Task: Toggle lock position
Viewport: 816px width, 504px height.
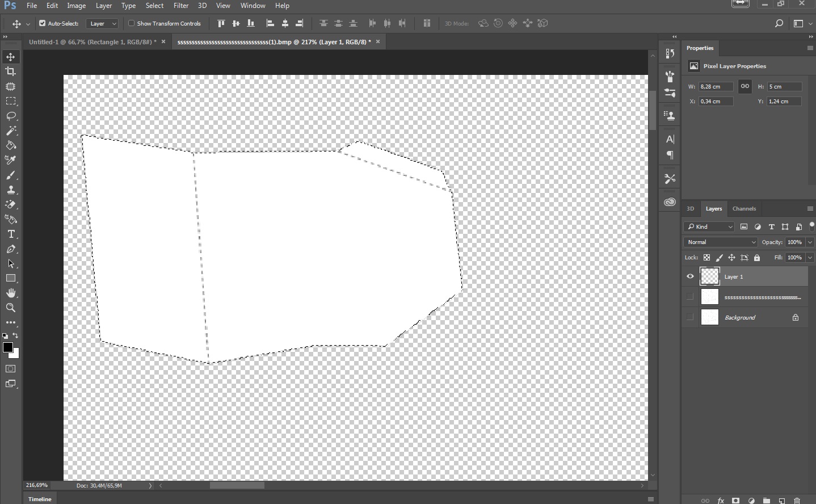Action: (x=731, y=258)
